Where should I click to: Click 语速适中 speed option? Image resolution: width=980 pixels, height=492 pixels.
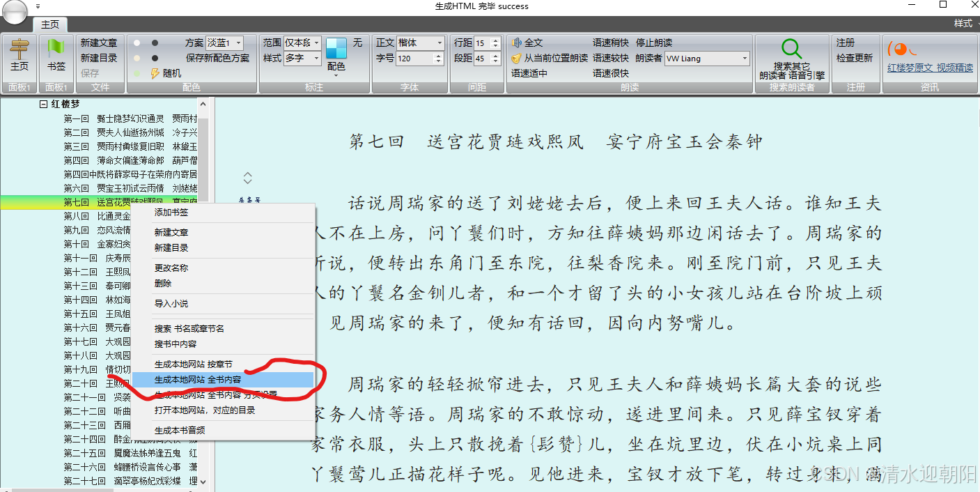click(529, 73)
